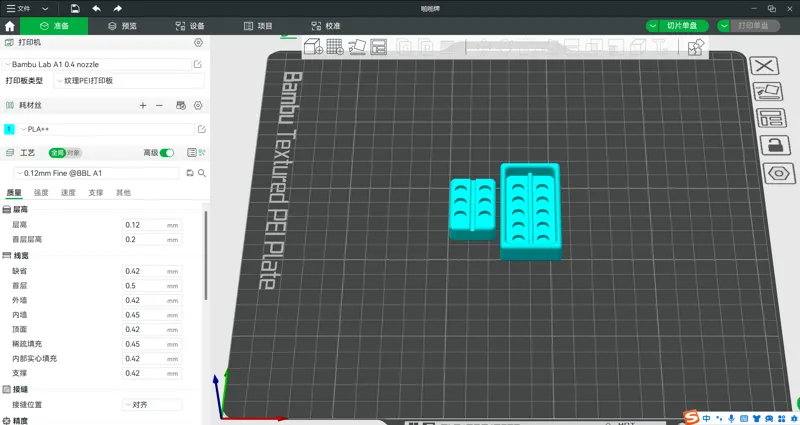
Task: Remove plate contents with the X icon
Action: 764,66
